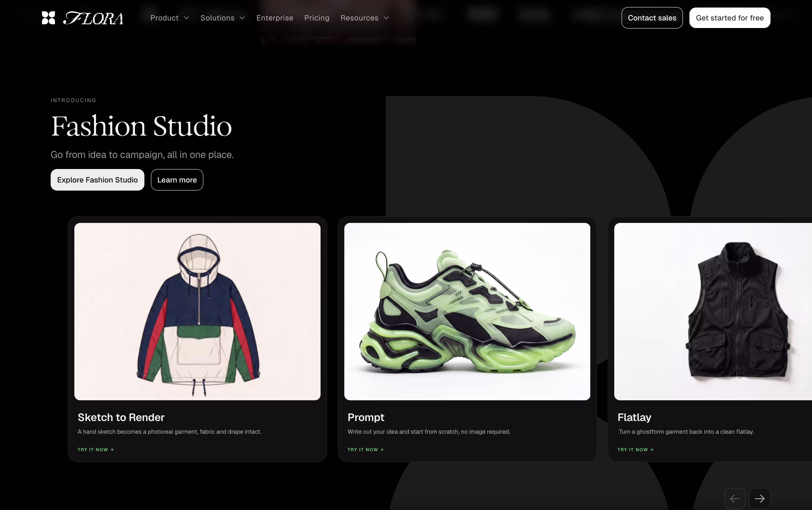The image size is (812, 510).
Task: Expand the Solutions dropdown chevron
Action: click(x=242, y=18)
